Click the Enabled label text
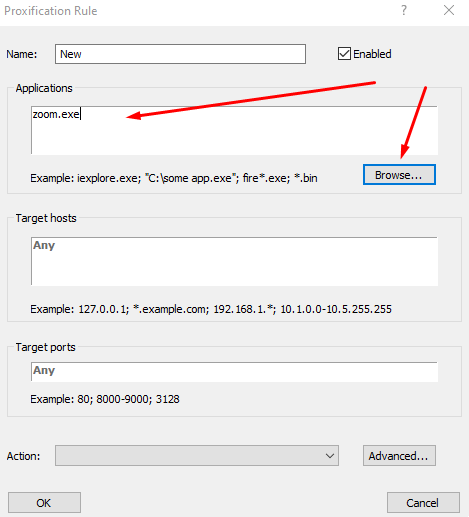Screen dimensions: 469x517 click(x=372, y=54)
